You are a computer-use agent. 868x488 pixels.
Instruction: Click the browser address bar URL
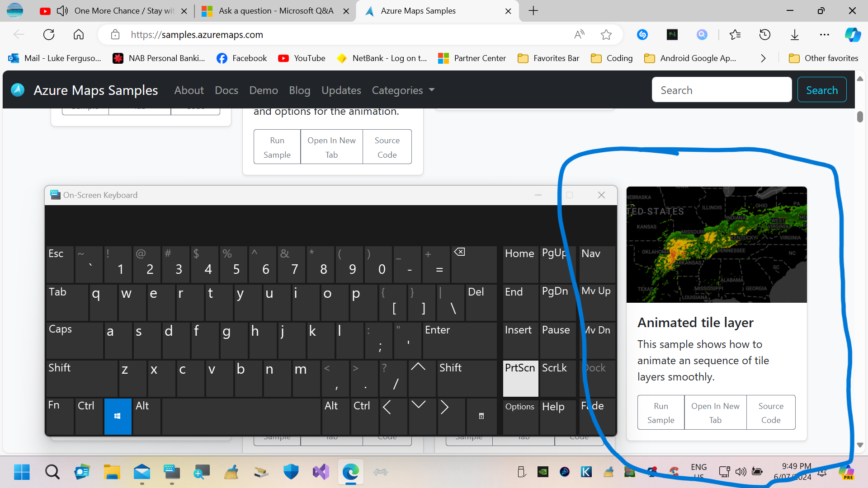pos(197,35)
